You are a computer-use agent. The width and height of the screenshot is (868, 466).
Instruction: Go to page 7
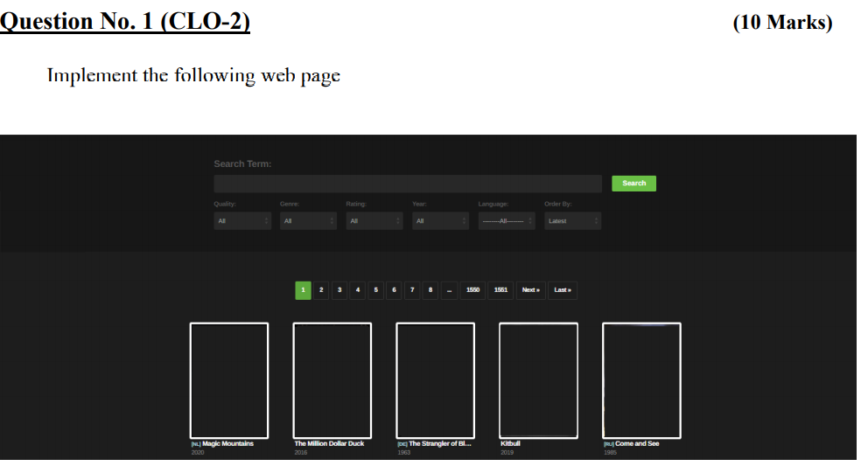click(x=412, y=290)
